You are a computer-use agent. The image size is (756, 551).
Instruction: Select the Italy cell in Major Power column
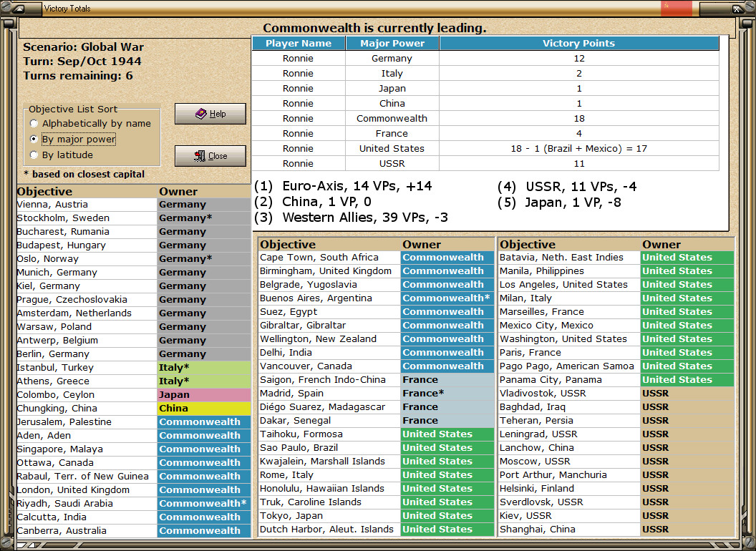392,73
